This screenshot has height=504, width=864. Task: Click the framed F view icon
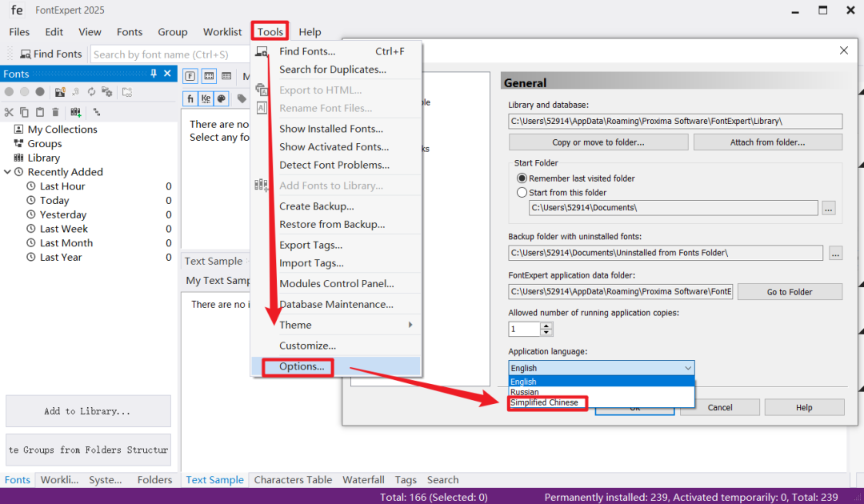click(x=190, y=76)
